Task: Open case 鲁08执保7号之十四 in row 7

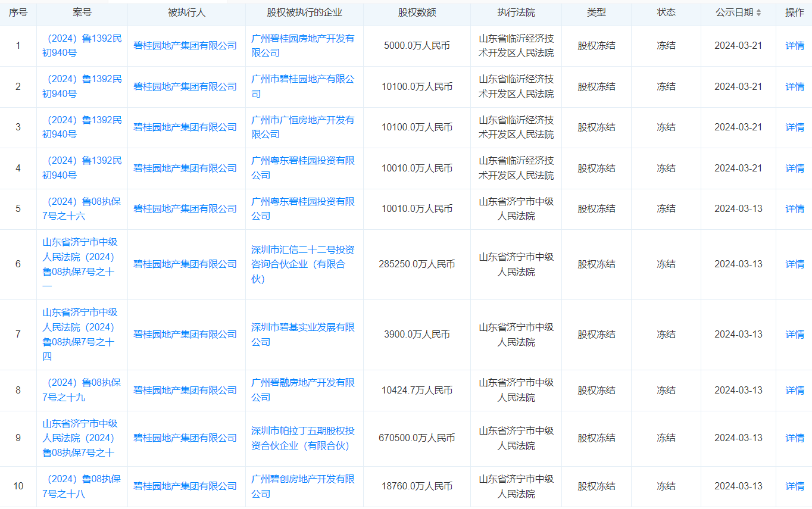Action: tap(80, 335)
